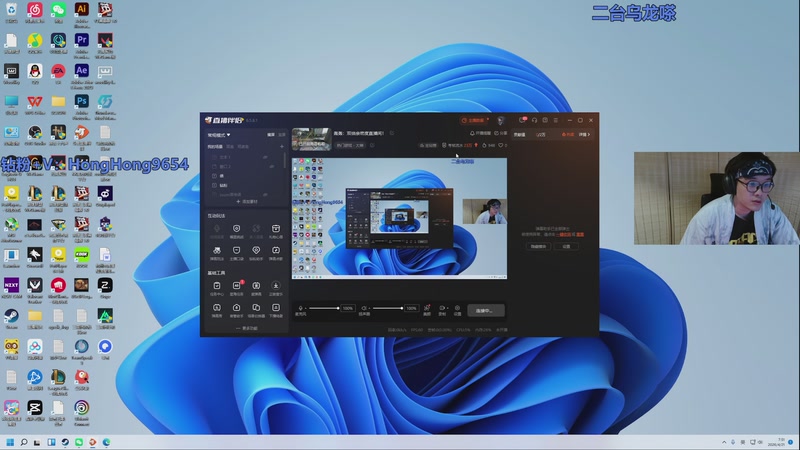Toggle visibility of the first source in the list

264,157
